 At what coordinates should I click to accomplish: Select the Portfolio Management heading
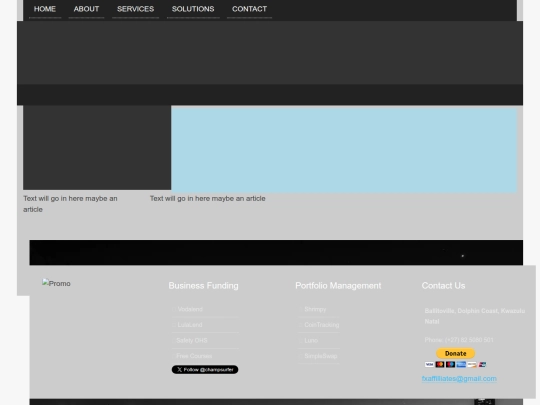(x=338, y=286)
